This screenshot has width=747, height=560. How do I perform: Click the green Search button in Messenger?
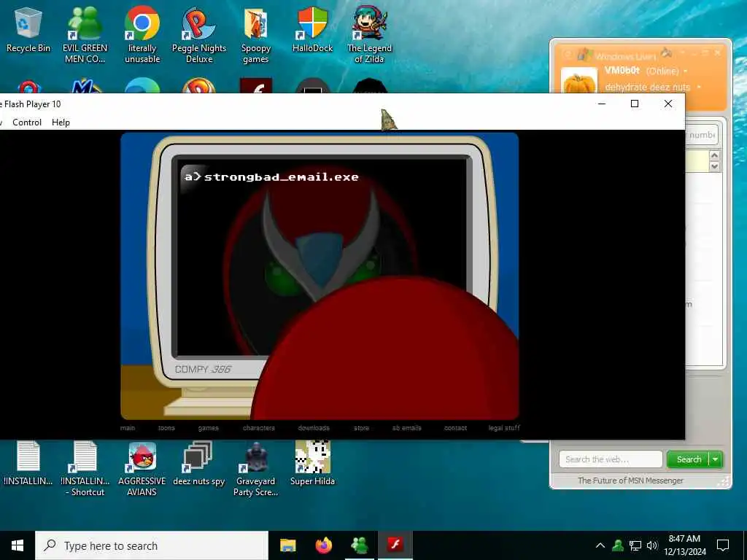click(689, 459)
